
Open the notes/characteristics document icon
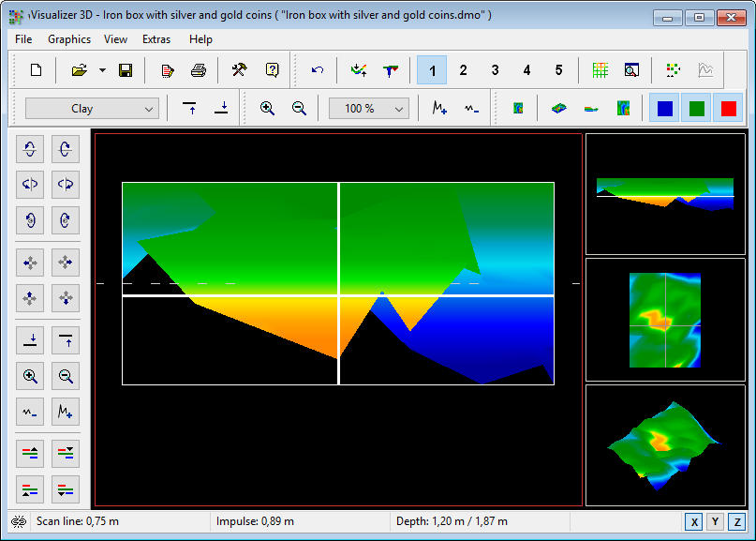pos(168,70)
